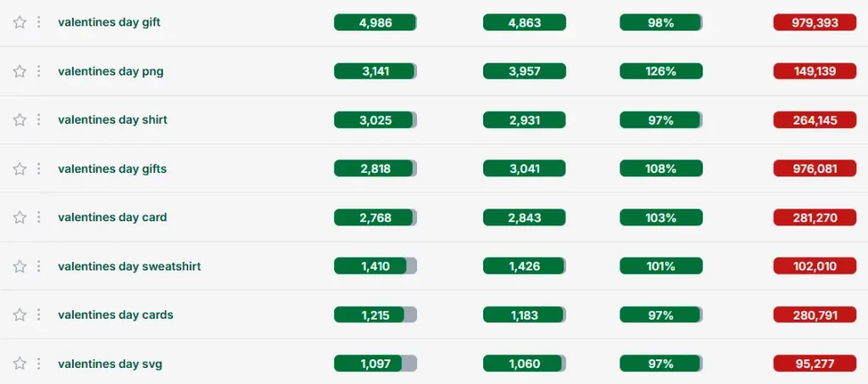
Task: Favorite the 'valentines day png' keyword
Action: coord(19,71)
